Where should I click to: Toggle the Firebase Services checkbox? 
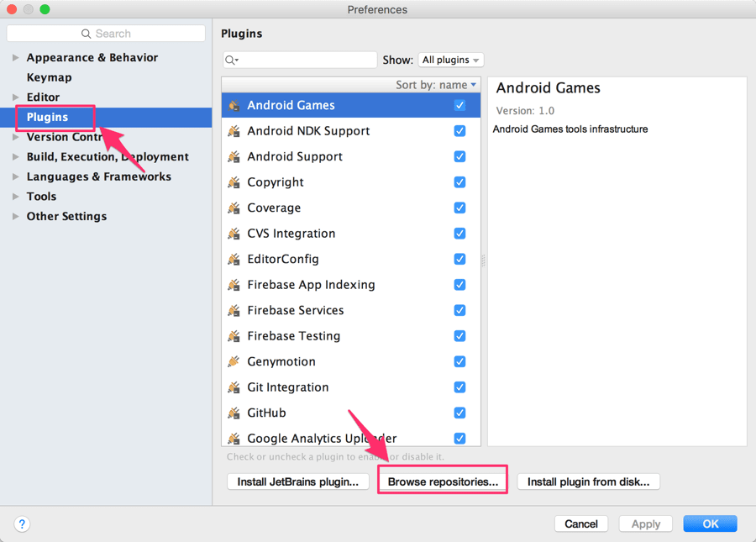[x=459, y=310]
